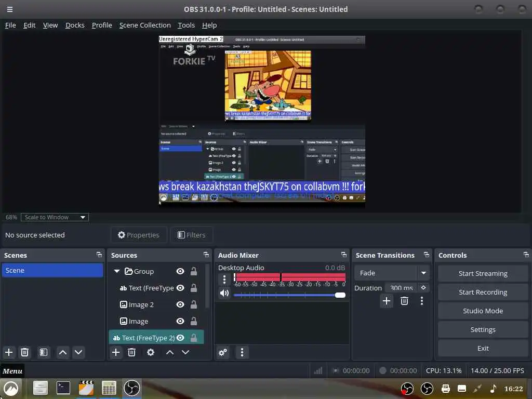Viewport: 532px width, 399px height.
Task: Move source down in Sources list
Action: click(185, 352)
